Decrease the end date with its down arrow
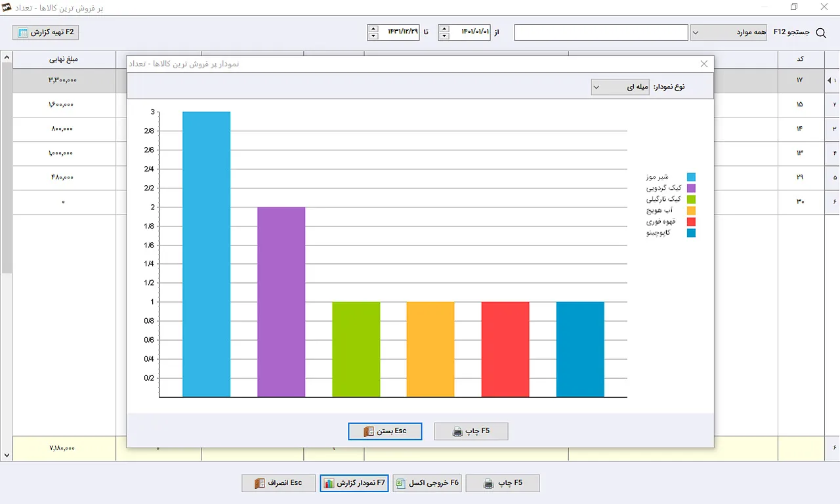Screen dimensions: 840x504 [373, 36]
